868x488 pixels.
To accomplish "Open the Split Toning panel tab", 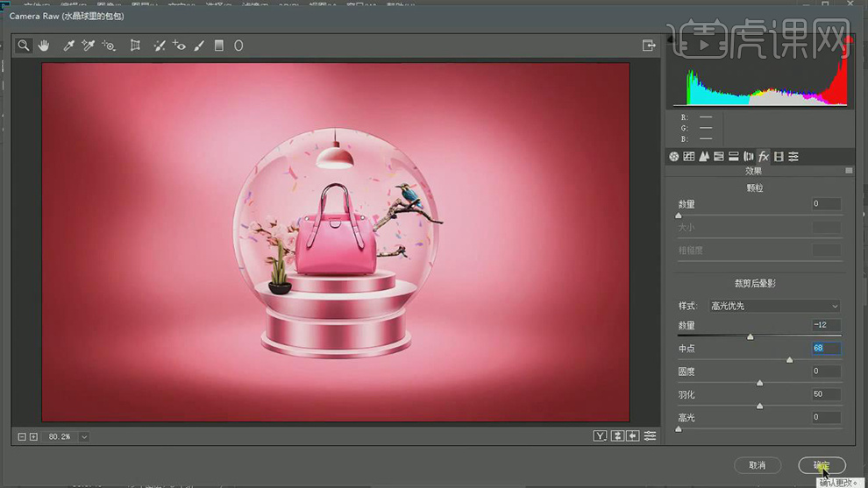I will coord(734,157).
